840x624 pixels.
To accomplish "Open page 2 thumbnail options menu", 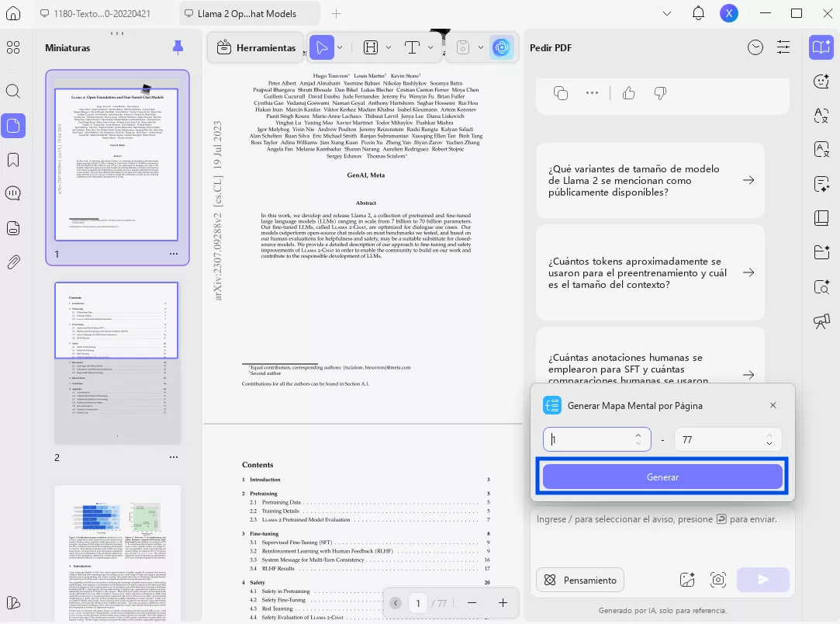I will point(174,457).
